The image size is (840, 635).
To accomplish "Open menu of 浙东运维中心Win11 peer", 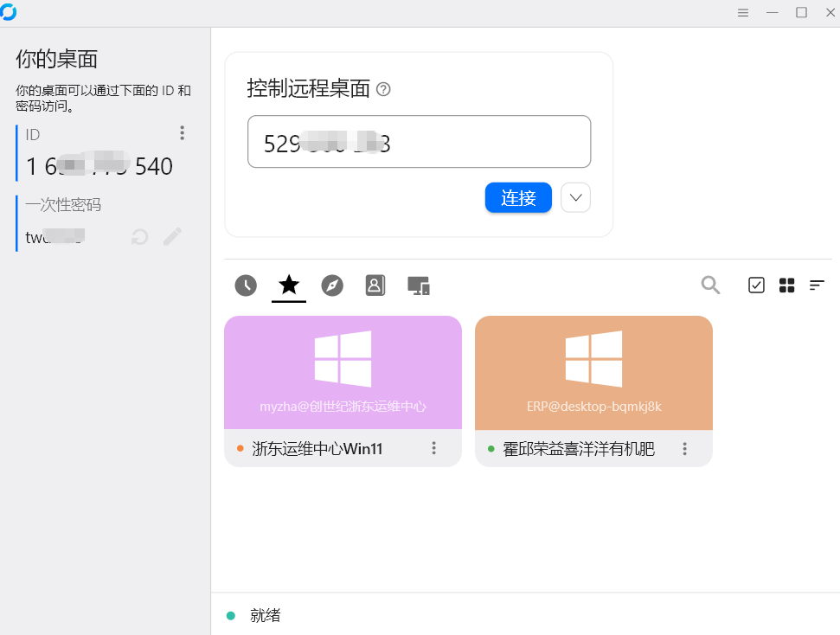I will 433,448.
